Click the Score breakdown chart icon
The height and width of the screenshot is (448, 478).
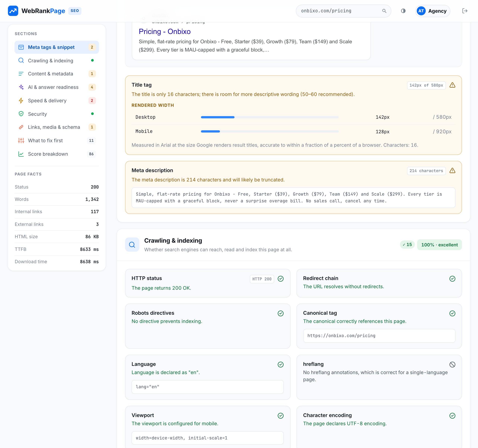coord(21,154)
